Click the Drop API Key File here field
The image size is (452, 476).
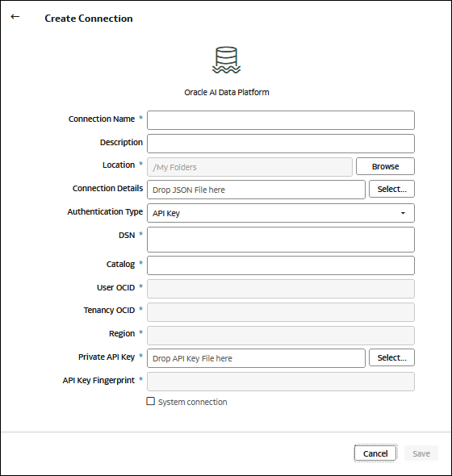pos(256,358)
